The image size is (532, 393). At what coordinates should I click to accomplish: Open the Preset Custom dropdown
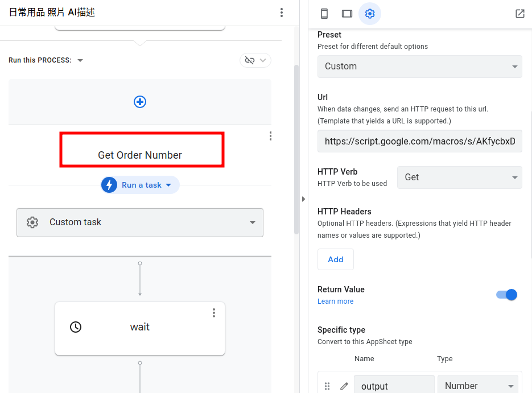point(420,67)
